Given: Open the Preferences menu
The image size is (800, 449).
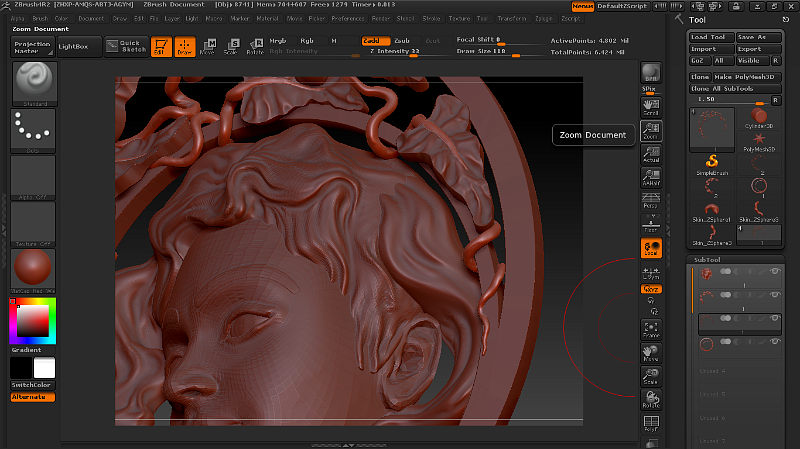Looking at the screenshot, I should pyautogui.click(x=348, y=18).
